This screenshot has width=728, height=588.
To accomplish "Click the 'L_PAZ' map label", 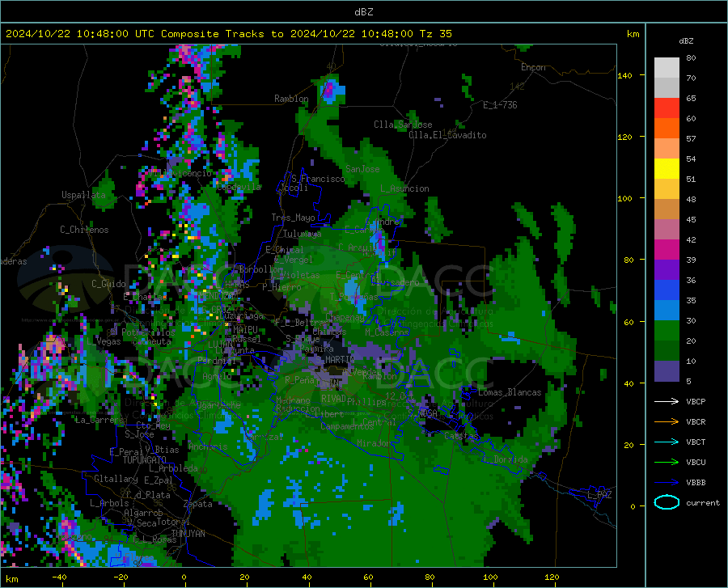I will pyautogui.click(x=599, y=495).
